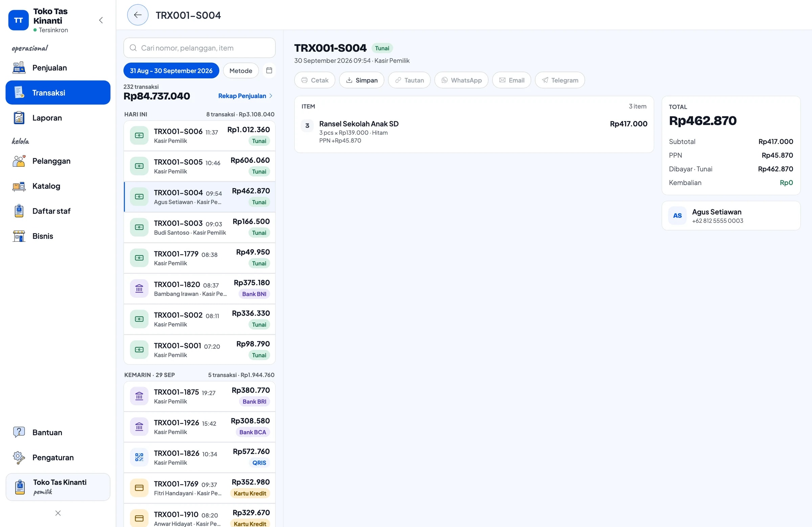This screenshot has width=812, height=527.
Task: Send receipt via Email
Action: (512, 80)
